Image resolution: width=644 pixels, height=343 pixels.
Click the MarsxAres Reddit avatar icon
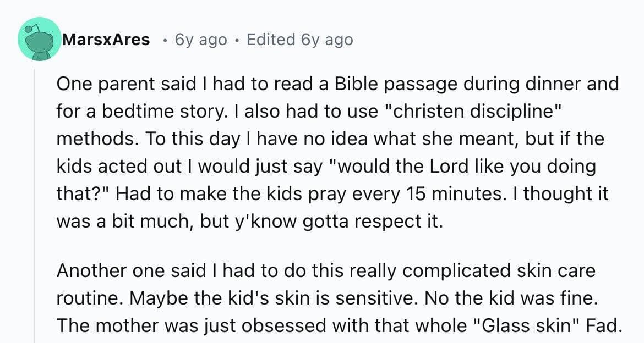[39, 39]
